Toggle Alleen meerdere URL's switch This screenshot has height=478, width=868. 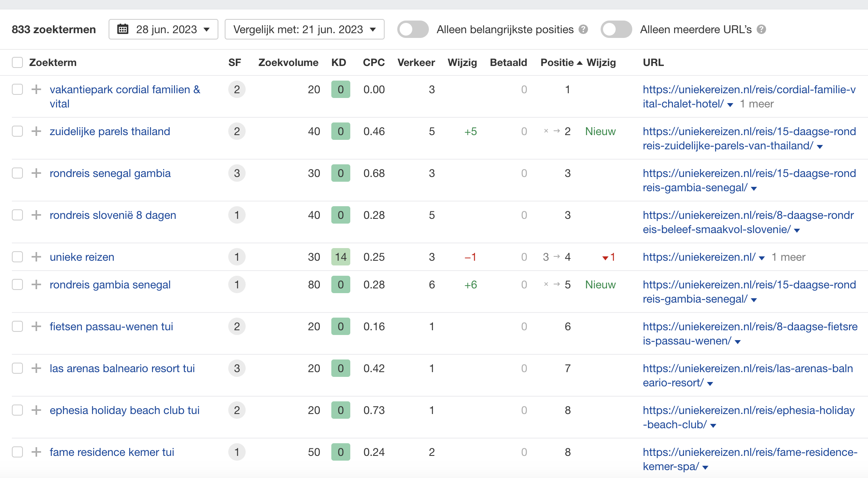(616, 29)
